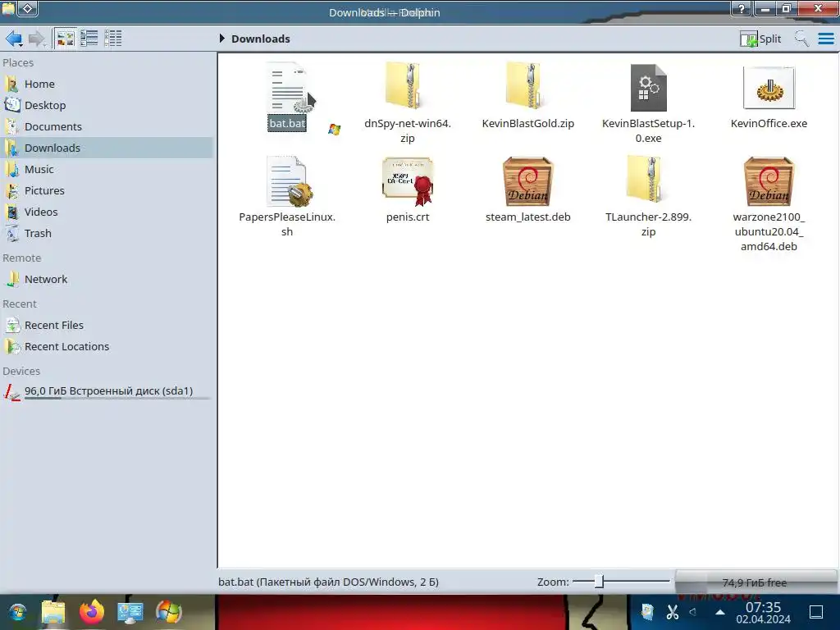Viewport: 840px width, 630px height.
Task: Open Home in Places
Action: point(107,84)
